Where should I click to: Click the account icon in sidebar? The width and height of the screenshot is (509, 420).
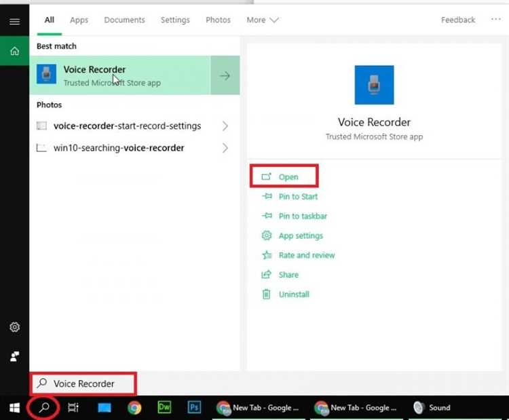pyautogui.click(x=14, y=356)
